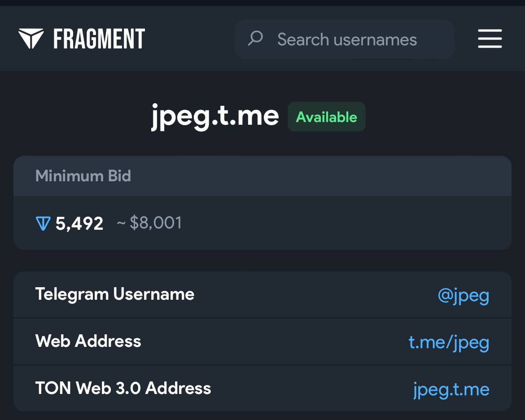This screenshot has height=420, width=525.
Task: Open the t.me/jpeg web link
Action: (449, 342)
